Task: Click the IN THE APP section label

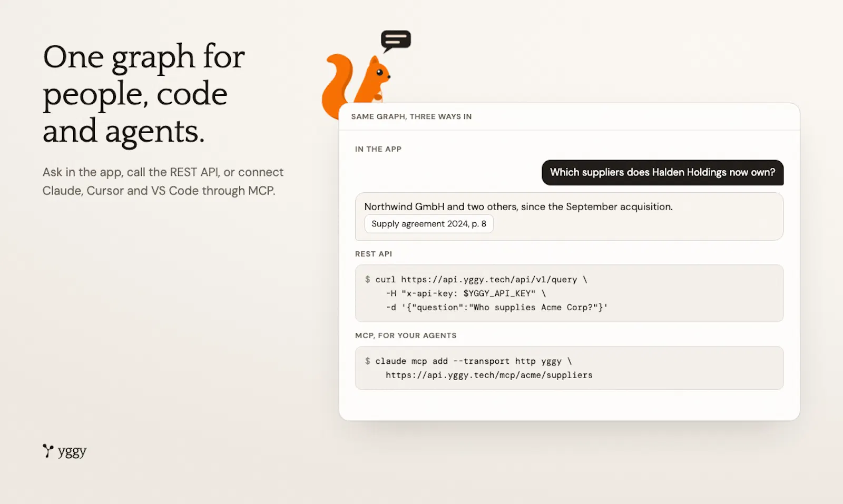Action: (378, 149)
